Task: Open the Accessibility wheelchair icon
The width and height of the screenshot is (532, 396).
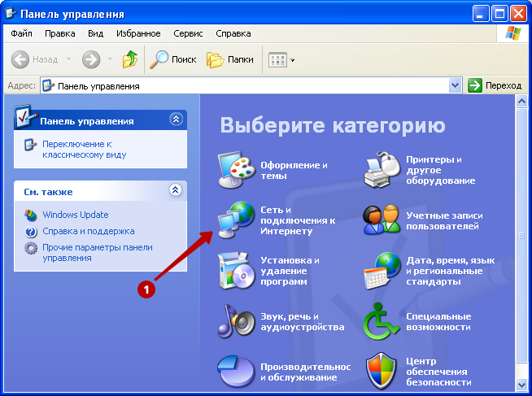Action: [382, 321]
